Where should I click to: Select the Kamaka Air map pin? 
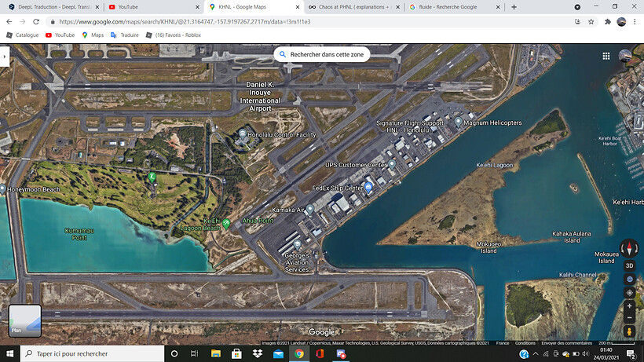pos(310,210)
